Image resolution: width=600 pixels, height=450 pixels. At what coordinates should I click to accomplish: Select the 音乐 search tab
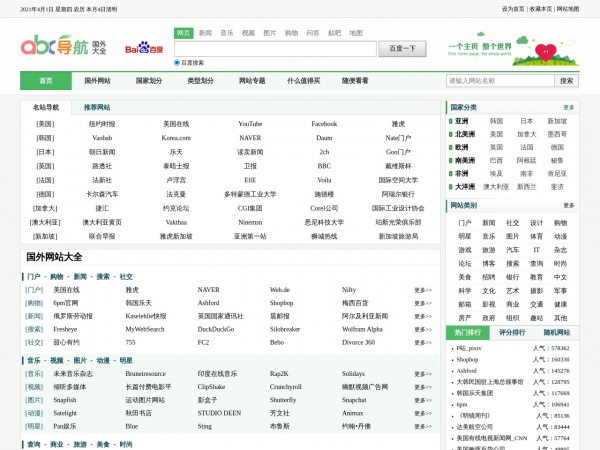pos(227,33)
